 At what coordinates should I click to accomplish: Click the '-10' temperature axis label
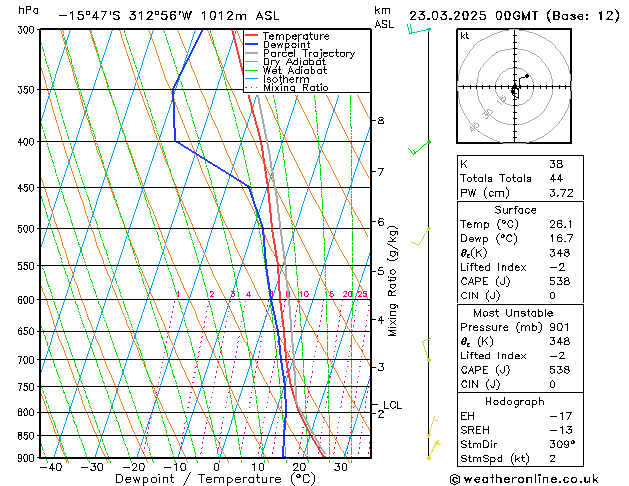(x=175, y=467)
